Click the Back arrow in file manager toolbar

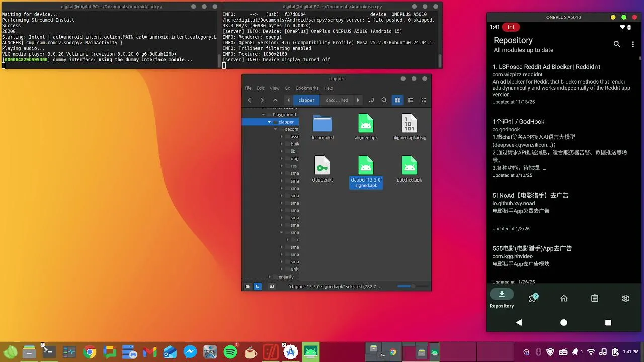249,100
